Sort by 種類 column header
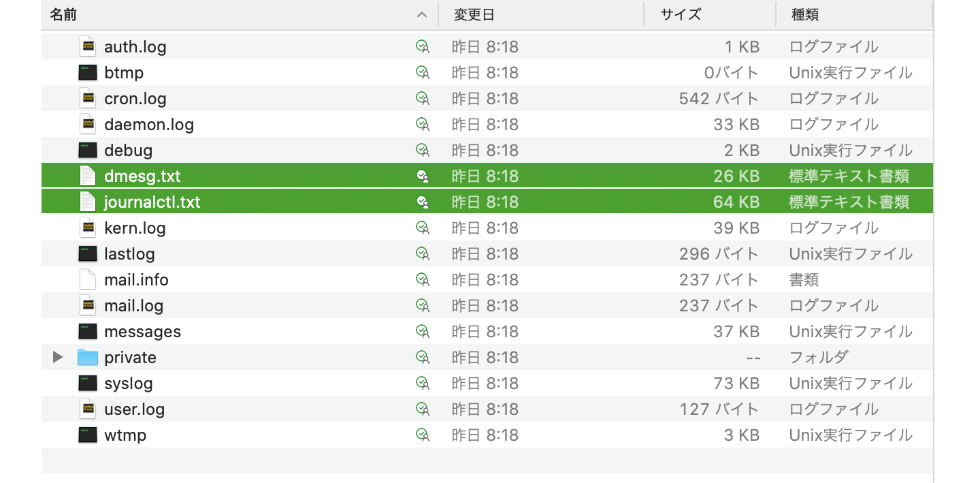This screenshot has width=980, height=483. point(854,14)
